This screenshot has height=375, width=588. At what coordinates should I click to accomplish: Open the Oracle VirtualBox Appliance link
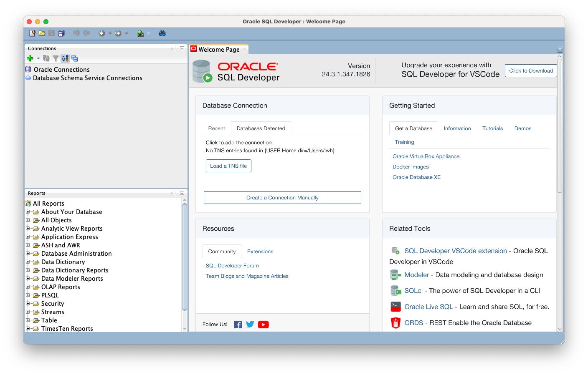426,156
